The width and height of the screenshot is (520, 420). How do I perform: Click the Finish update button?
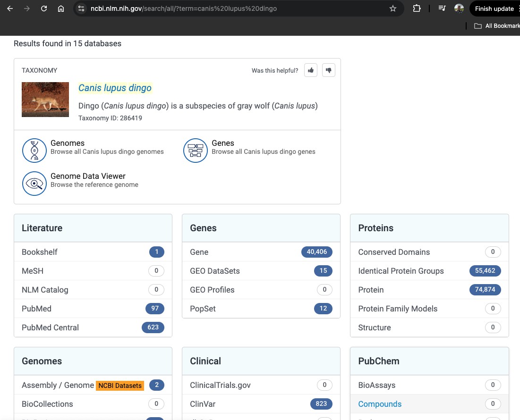[494, 8]
